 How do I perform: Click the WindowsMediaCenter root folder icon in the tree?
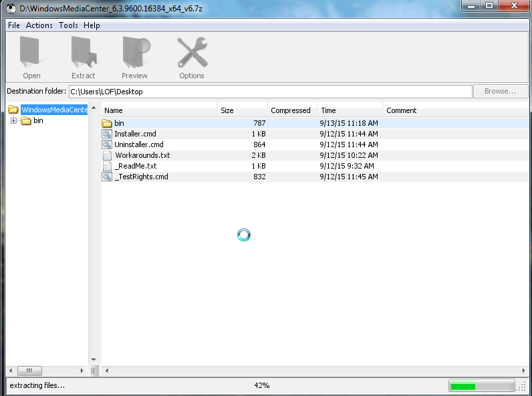click(13, 109)
